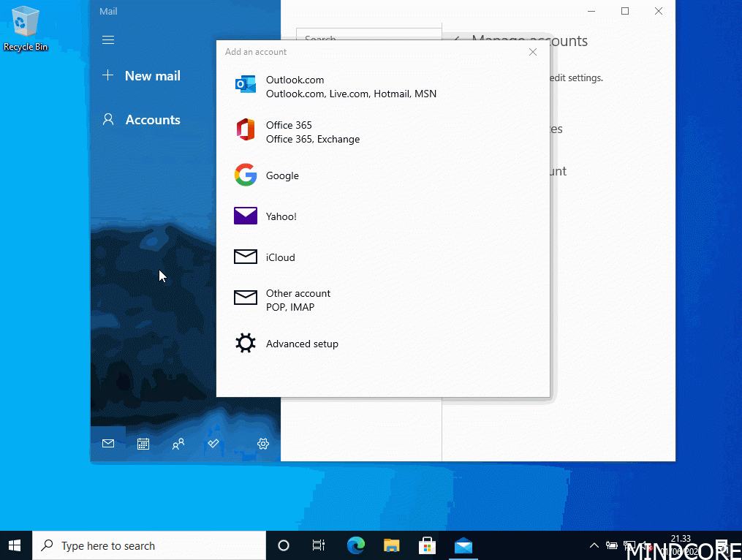Close the Add an account dialog
The height and width of the screenshot is (560, 742).
(x=533, y=52)
